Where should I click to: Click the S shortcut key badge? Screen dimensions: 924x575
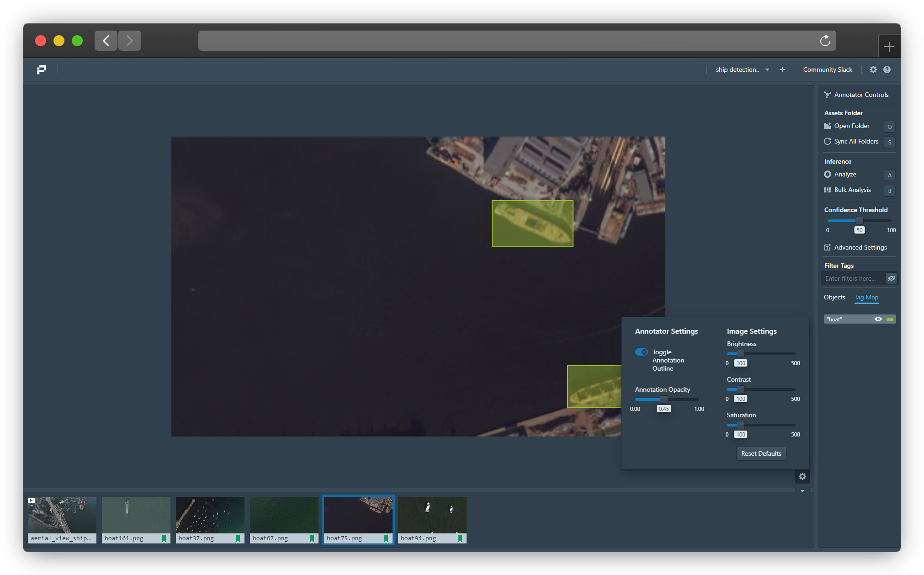[x=890, y=142]
